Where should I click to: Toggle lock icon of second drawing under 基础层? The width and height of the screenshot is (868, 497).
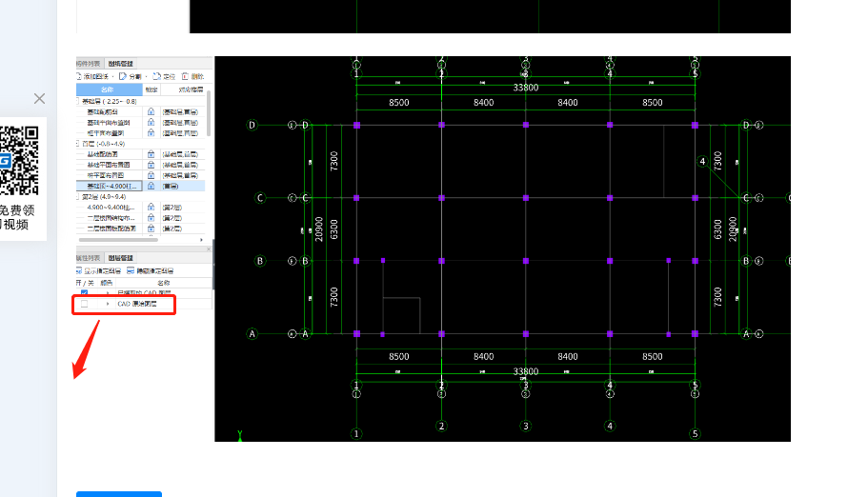tap(151, 122)
